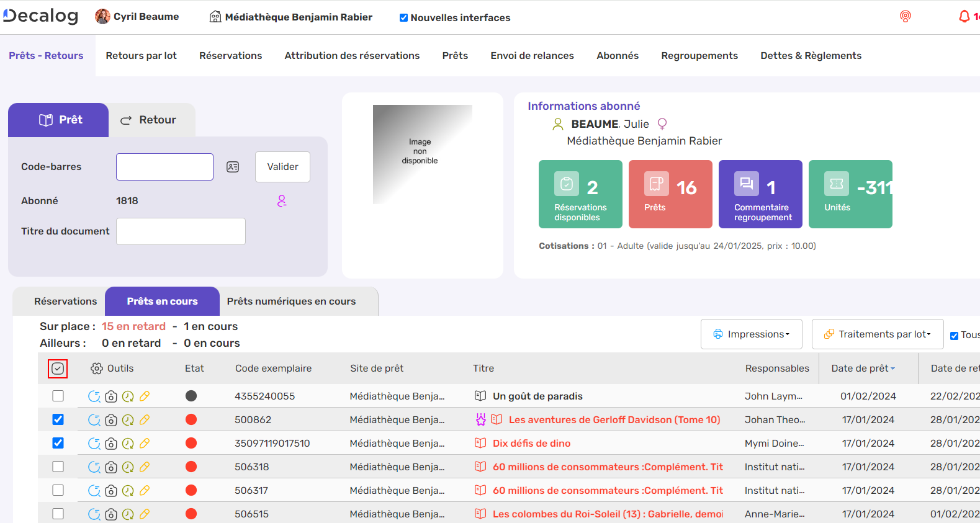Open the red notification bell
Viewport: 980px width, 523px height.
coord(964,17)
